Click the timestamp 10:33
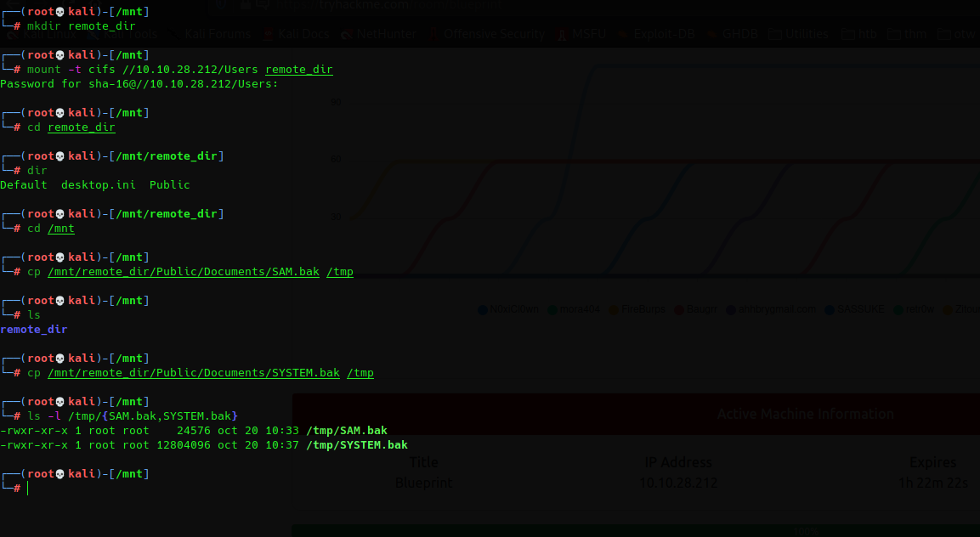Image resolution: width=980 pixels, height=537 pixels. point(282,430)
